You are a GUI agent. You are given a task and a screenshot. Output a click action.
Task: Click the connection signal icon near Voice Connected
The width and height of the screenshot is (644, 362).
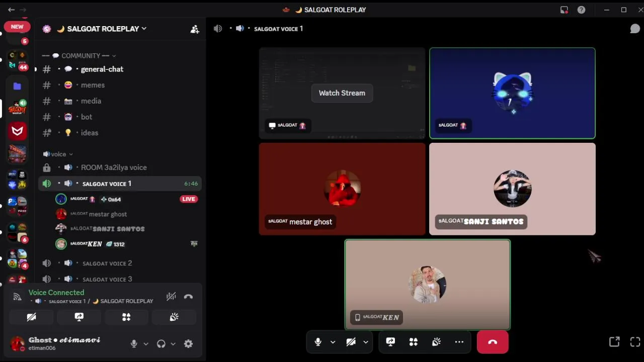coord(17,297)
